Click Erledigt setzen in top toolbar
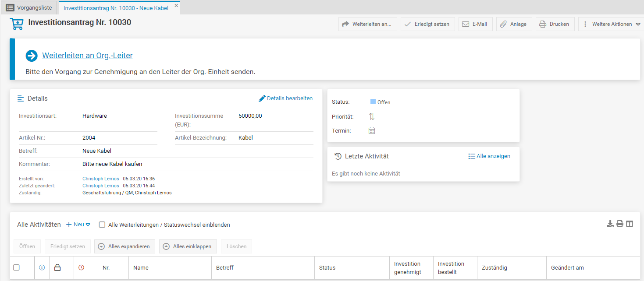 click(x=427, y=24)
